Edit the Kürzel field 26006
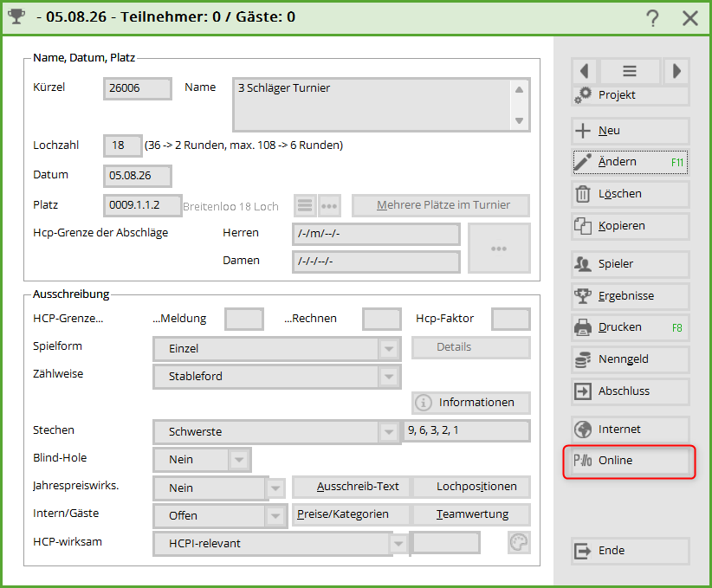The image size is (712, 588). click(137, 88)
